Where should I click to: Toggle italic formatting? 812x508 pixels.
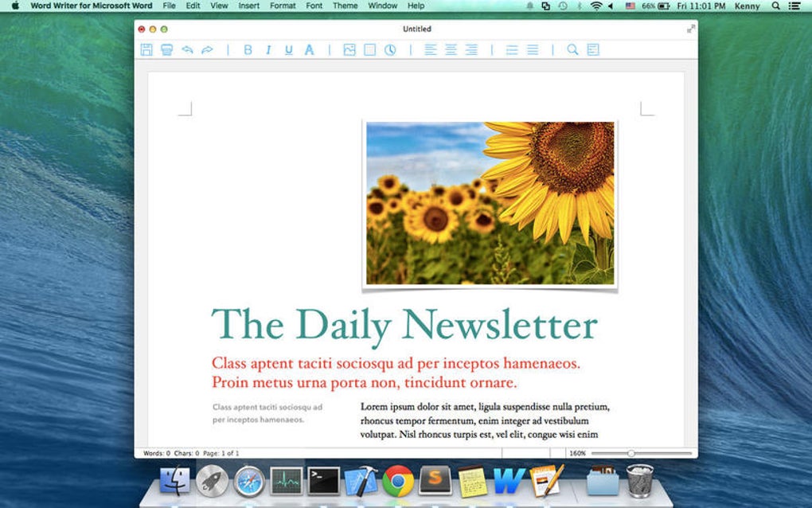click(x=268, y=49)
